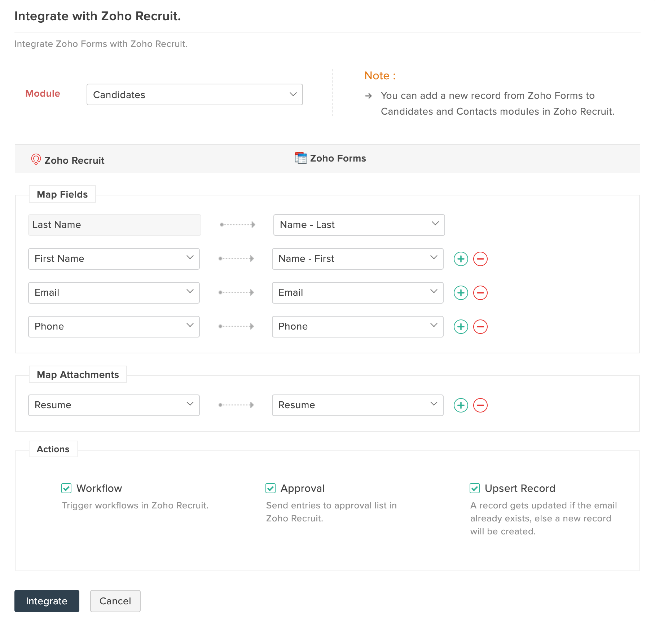
Task: Click the Actions section label
Action: pyautogui.click(x=53, y=449)
